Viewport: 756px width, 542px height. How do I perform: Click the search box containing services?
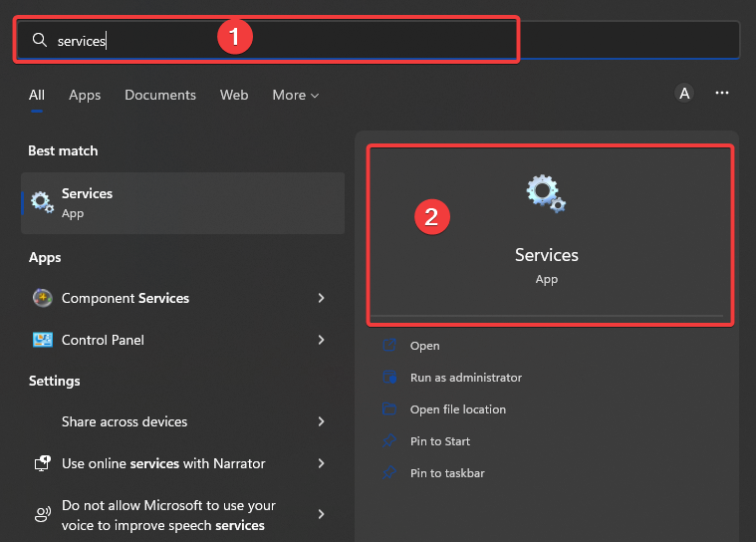click(x=378, y=40)
